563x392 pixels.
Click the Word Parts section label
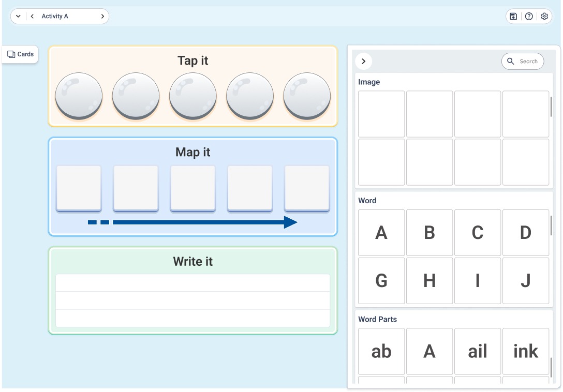(x=378, y=319)
